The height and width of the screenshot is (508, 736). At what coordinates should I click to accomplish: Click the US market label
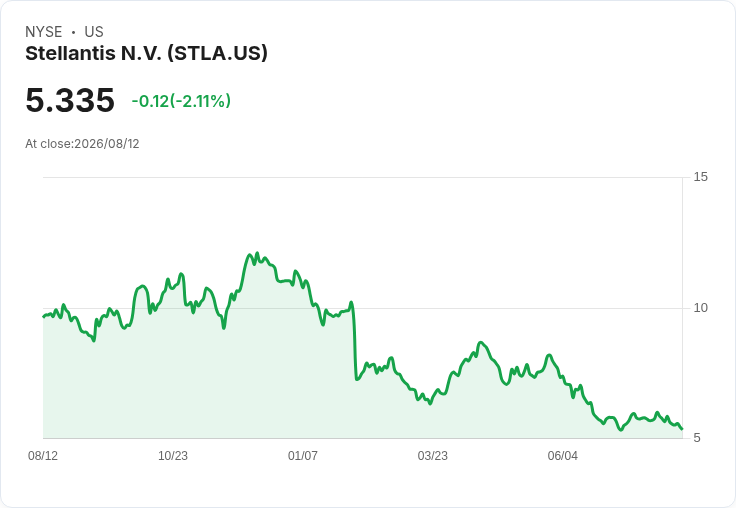[94, 31]
